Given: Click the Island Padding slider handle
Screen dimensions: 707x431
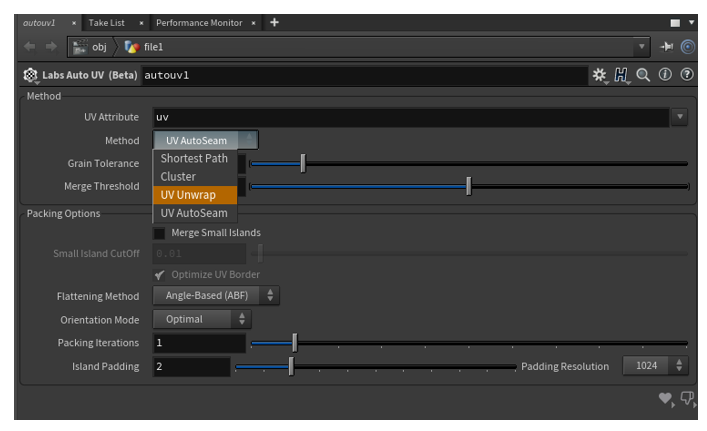Looking at the screenshot, I should coord(291,366).
